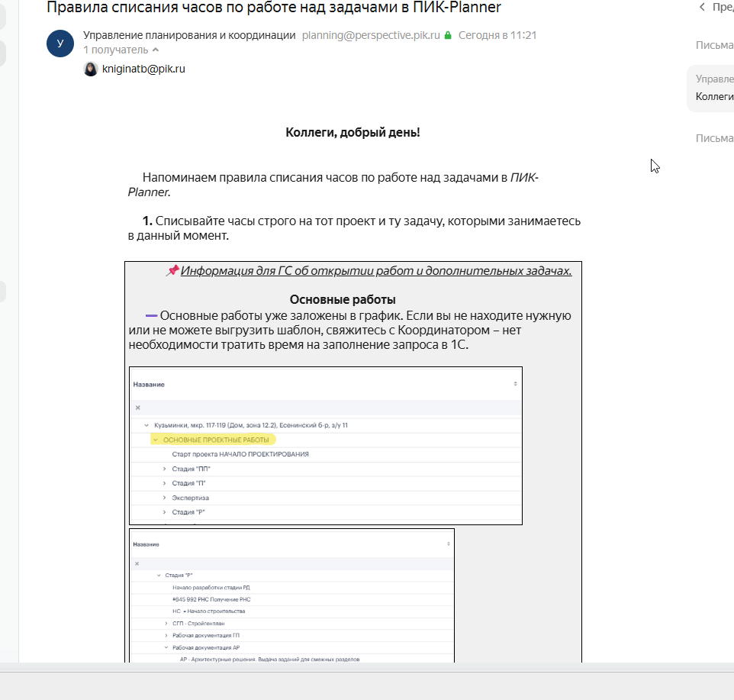Click the top 'Письма' label in right panel
The width and height of the screenshot is (734, 700).
point(714,45)
